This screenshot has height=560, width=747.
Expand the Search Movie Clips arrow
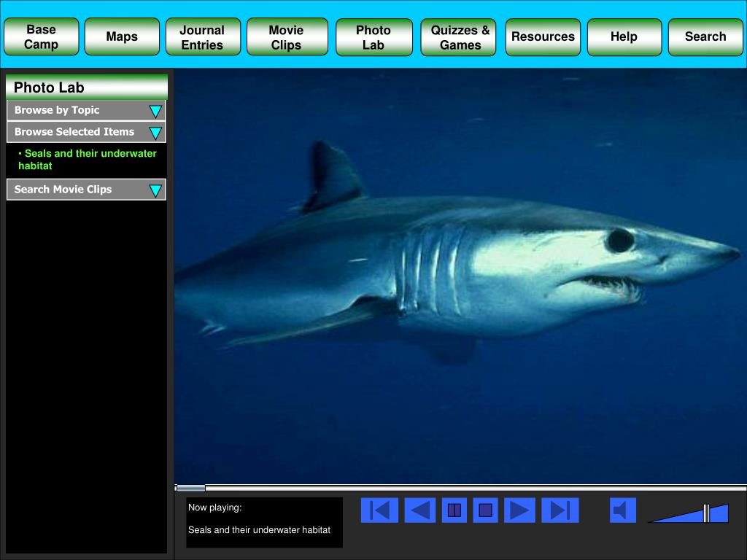tap(155, 190)
